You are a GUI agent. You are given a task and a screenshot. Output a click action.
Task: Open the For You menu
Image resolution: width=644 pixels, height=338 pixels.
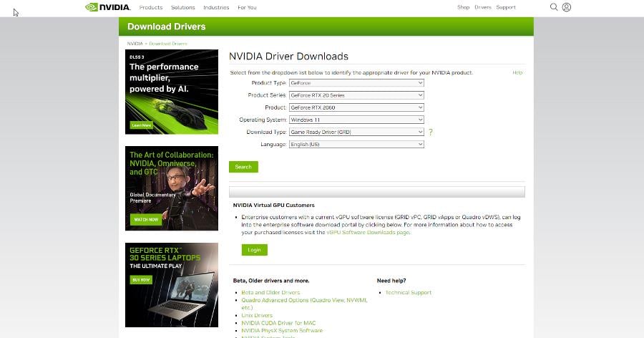click(x=247, y=7)
